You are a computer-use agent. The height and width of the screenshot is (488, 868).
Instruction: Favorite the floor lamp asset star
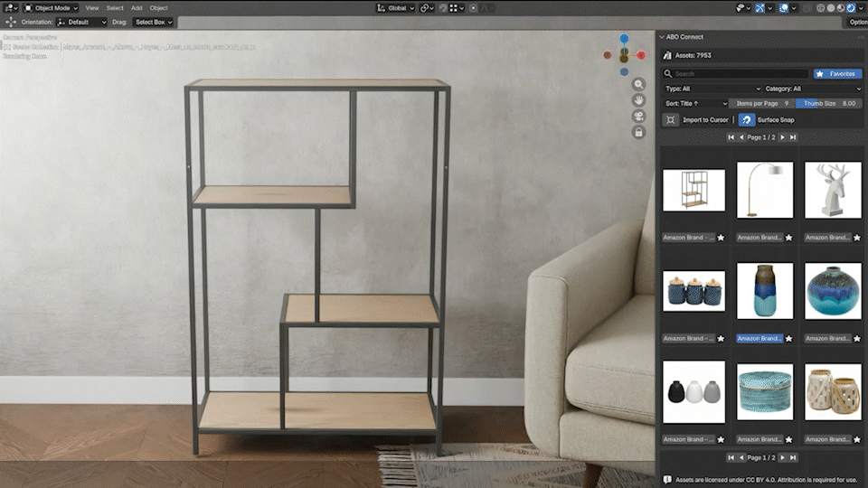tap(788, 238)
